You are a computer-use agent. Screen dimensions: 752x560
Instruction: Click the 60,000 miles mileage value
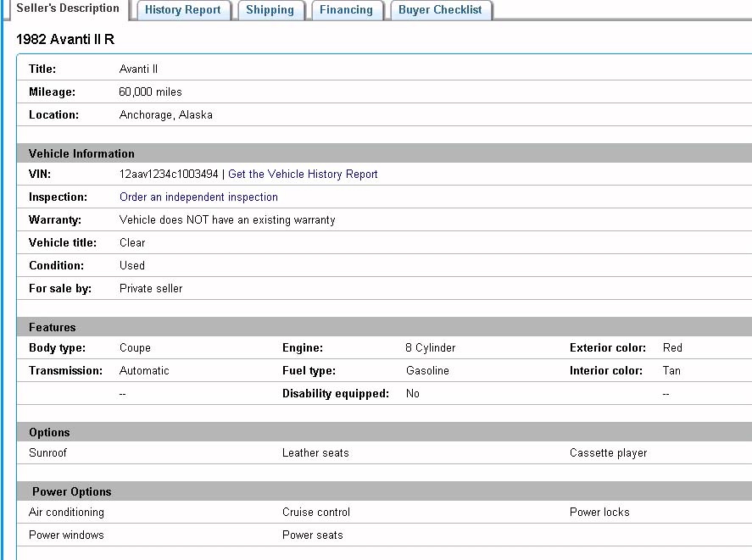point(150,92)
